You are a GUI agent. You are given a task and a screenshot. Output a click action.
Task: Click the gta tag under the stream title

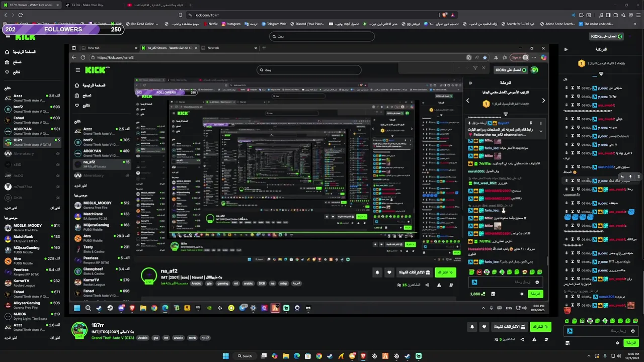coord(156,338)
